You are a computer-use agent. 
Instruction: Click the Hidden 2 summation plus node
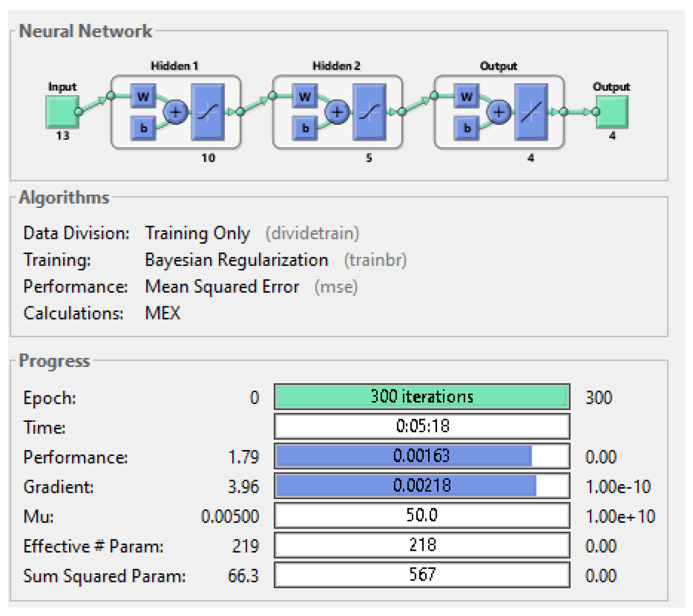pyautogui.click(x=337, y=112)
